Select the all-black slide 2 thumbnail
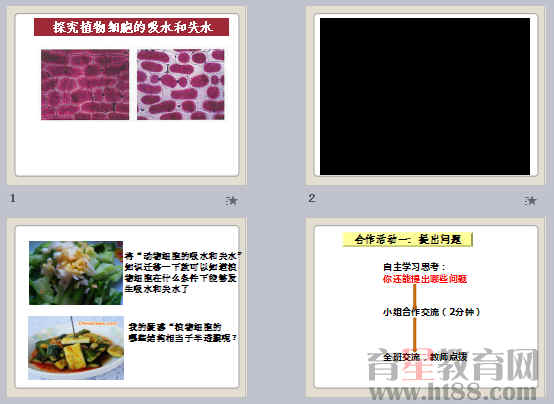This screenshot has width=554, height=404. (x=425, y=95)
